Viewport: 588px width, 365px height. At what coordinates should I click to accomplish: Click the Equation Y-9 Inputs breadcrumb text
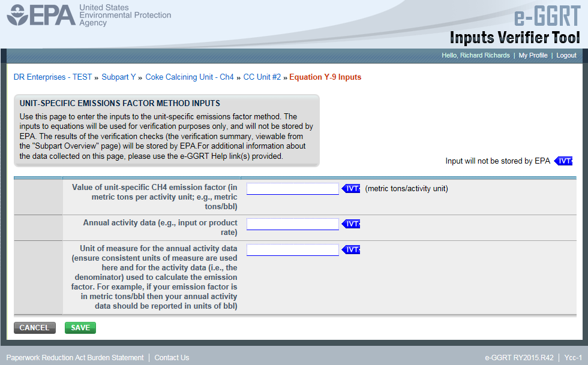[325, 77]
